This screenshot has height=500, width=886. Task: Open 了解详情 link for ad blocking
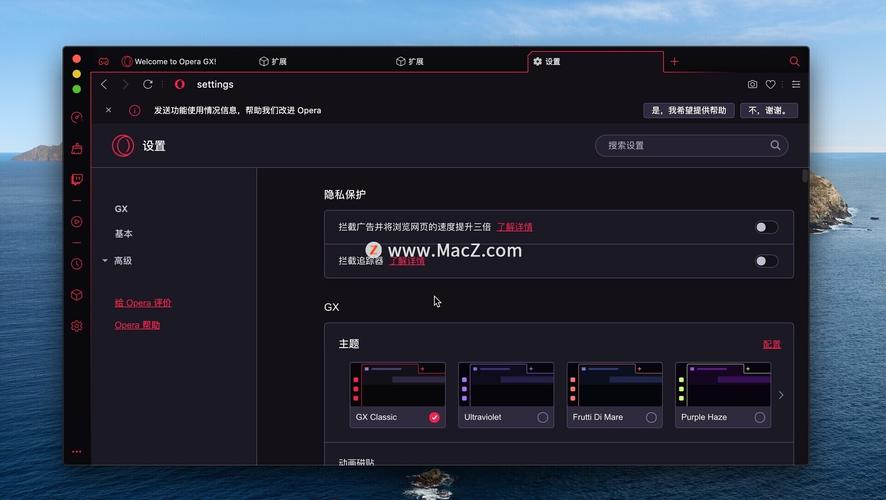point(514,227)
